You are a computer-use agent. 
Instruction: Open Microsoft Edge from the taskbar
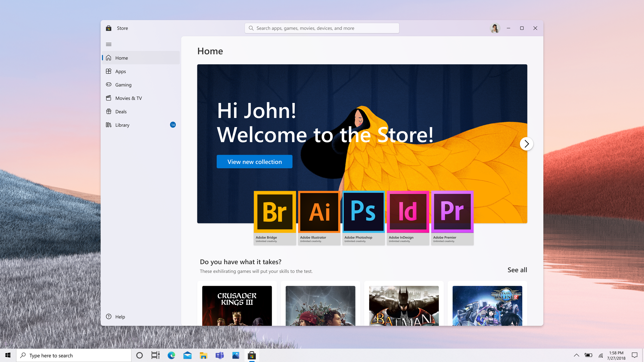(171, 356)
